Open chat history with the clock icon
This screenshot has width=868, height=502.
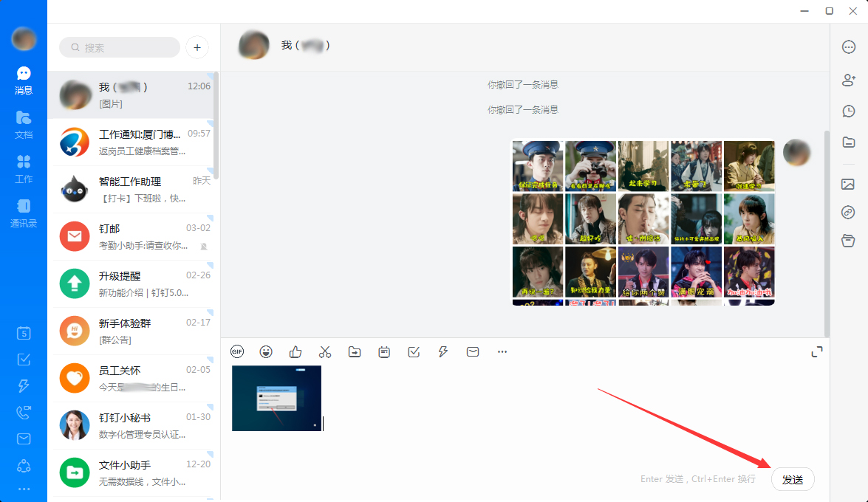848,111
